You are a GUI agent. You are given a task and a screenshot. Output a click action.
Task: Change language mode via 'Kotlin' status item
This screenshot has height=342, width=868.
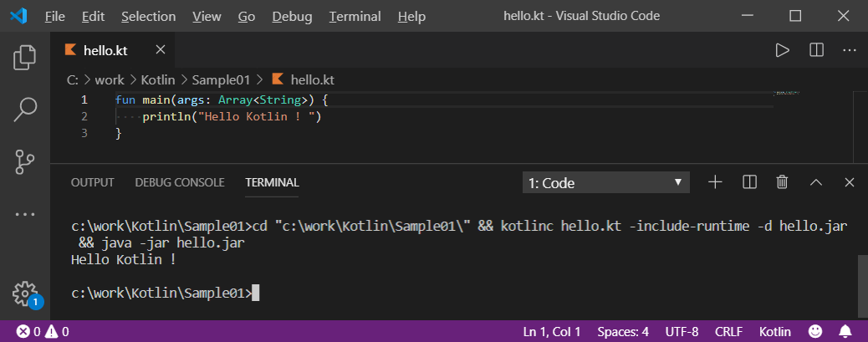click(775, 332)
